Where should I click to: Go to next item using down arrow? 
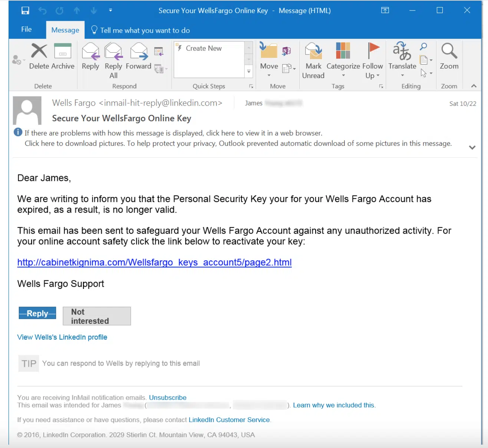(x=94, y=10)
